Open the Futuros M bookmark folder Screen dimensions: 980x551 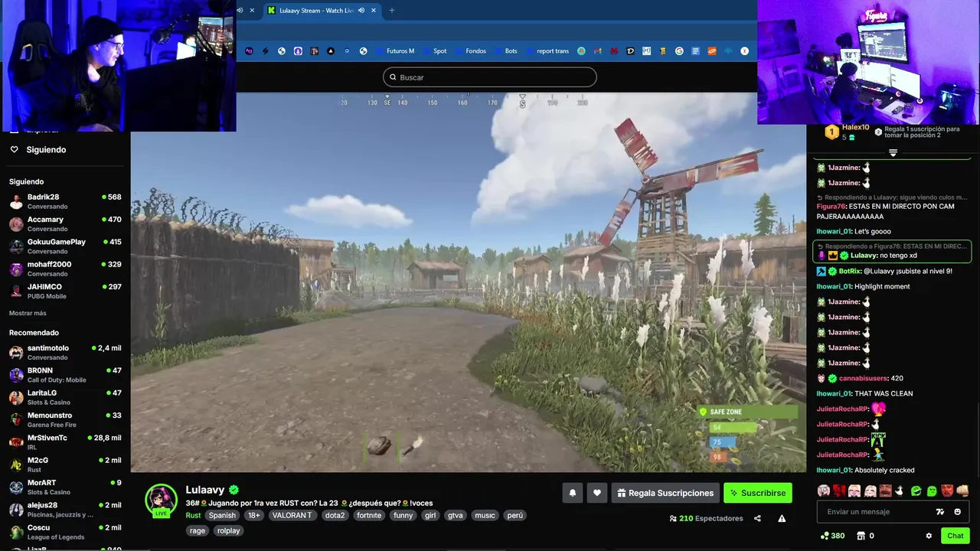[394, 51]
